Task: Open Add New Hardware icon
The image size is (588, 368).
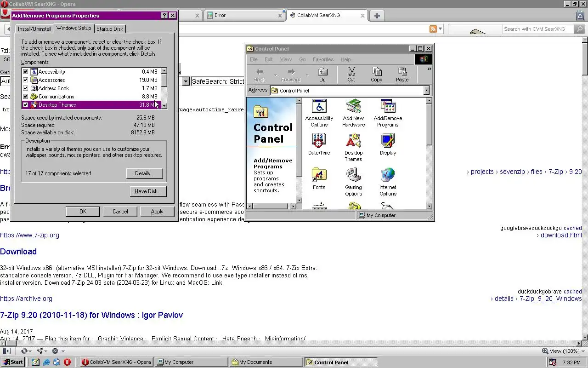Action: coord(353,113)
